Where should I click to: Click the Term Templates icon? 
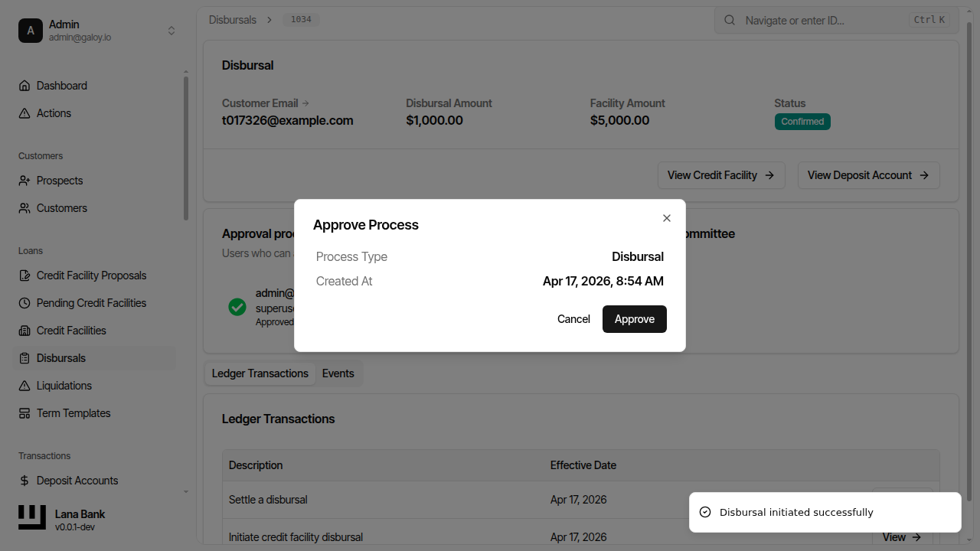[x=24, y=413]
